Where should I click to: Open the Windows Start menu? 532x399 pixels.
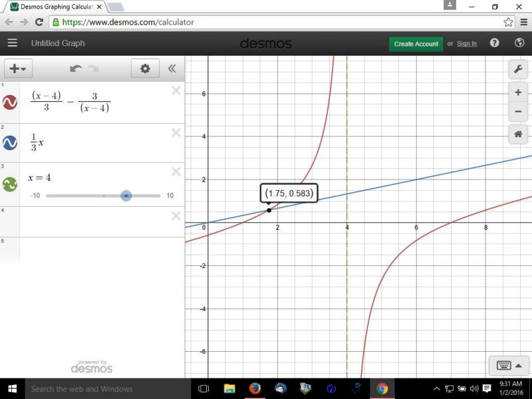[x=13, y=389]
